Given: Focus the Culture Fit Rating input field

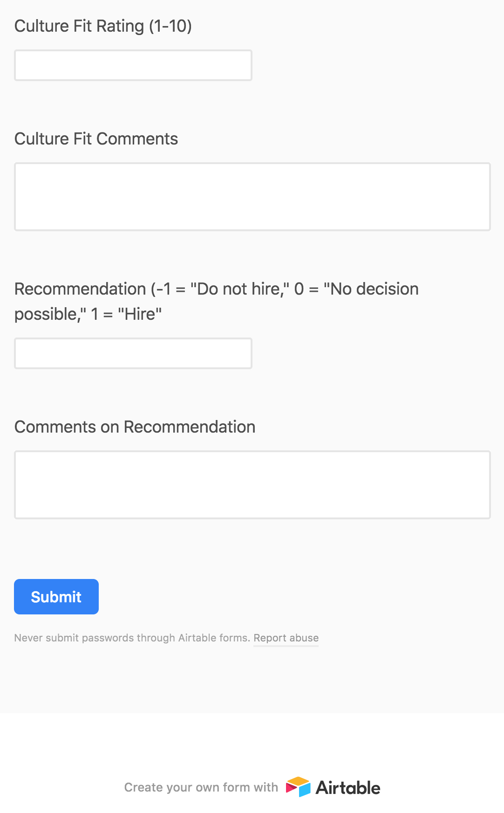Looking at the screenshot, I should click(133, 65).
